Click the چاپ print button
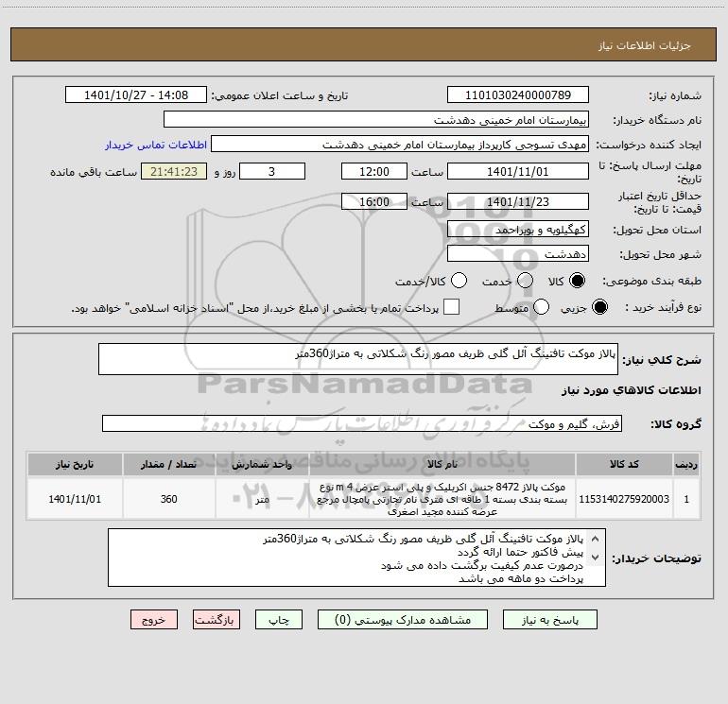Viewport: 728px width, 704px height. tap(279, 620)
